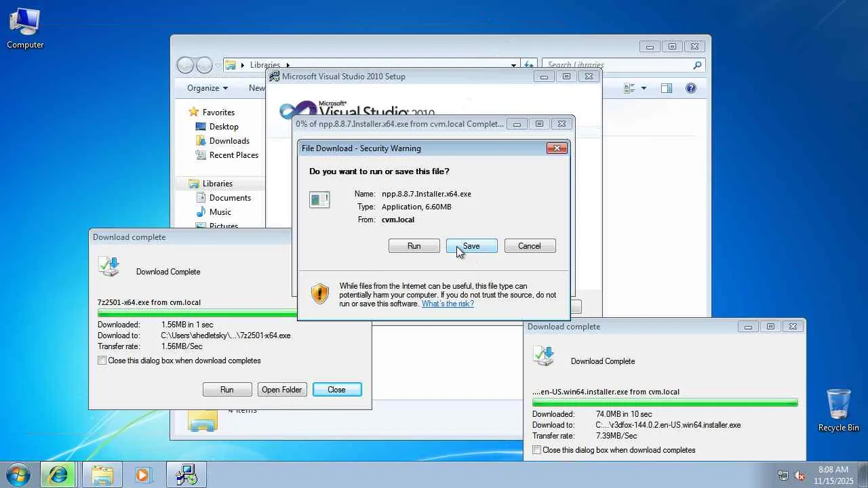Click the Libraries breadcrumb in the address bar
Image resolution: width=868 pixels, height=488 pixels.
tap(264, 65)
